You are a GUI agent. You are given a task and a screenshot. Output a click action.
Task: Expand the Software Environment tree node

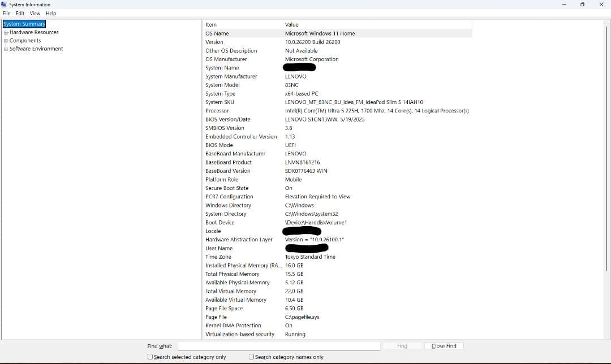click(x=5, y=49)
